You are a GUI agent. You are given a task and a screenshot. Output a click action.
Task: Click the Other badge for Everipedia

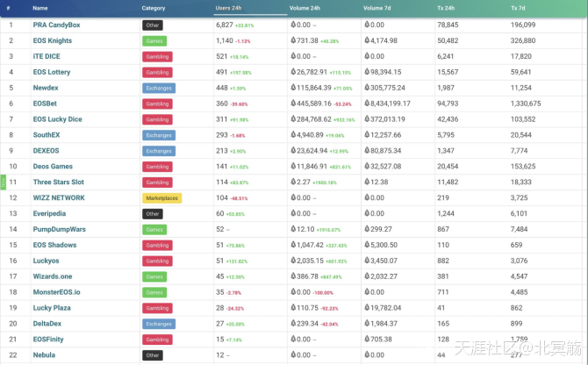pos(152,214)
